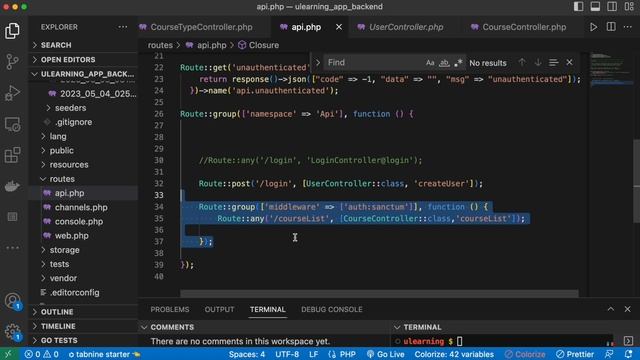Image resolution: width=640 pixels, height=360 pixels.
Task: Select the api.php editor tab
Action: tap(306, 27)
